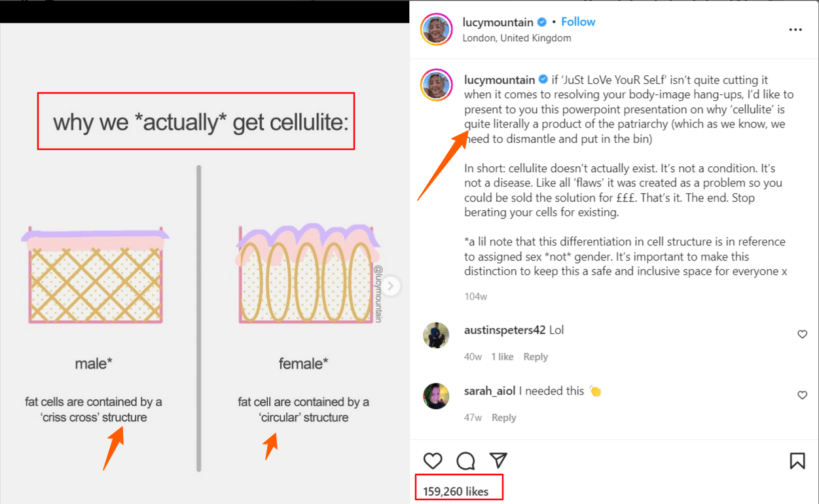View who liked by clicking 159,260 likes

(459, 487)
